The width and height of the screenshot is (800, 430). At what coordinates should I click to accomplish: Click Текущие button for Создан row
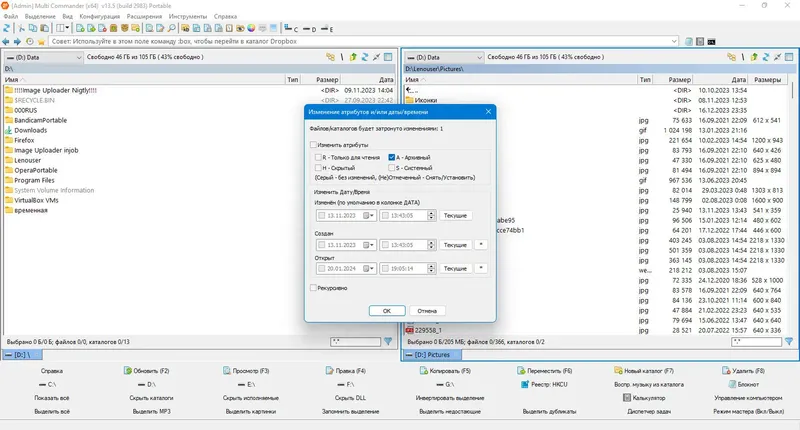(455, 245)
